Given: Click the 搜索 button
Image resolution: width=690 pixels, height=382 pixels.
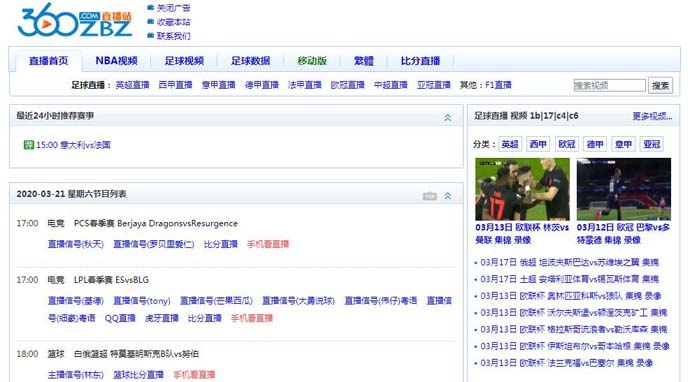Looking at the screenshot, I should click(x=660, y=85).
